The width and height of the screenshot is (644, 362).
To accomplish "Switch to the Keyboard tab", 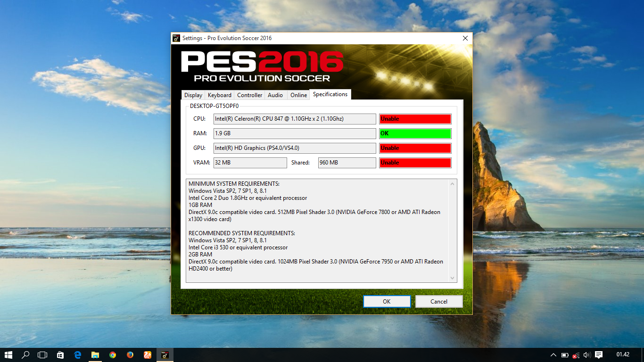I will pyautogui.click(x=220, y=95).
